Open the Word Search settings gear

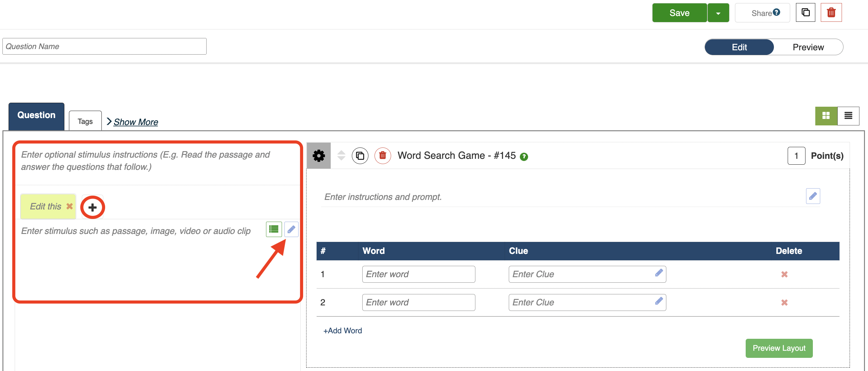[x=318, y=156]
